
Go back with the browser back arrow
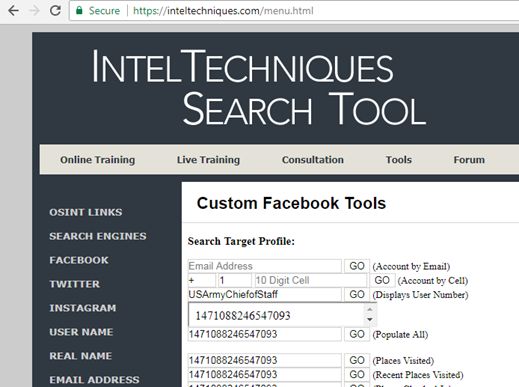tap(13, 11)
